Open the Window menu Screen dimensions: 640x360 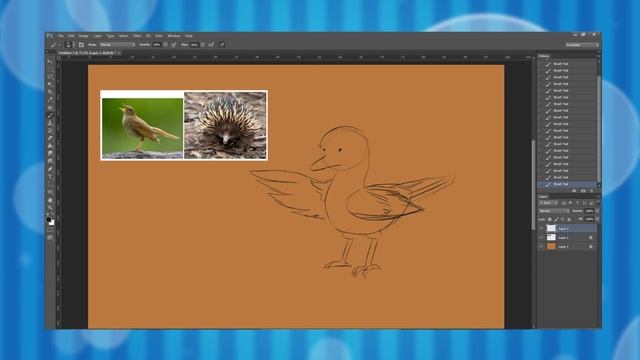[x=174, y=36]
